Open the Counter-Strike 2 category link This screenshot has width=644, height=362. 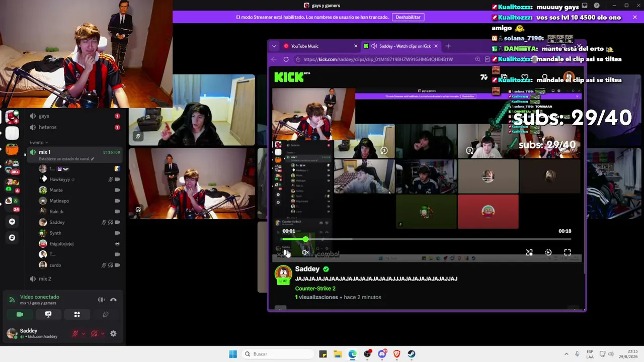(x=315, y=289)
